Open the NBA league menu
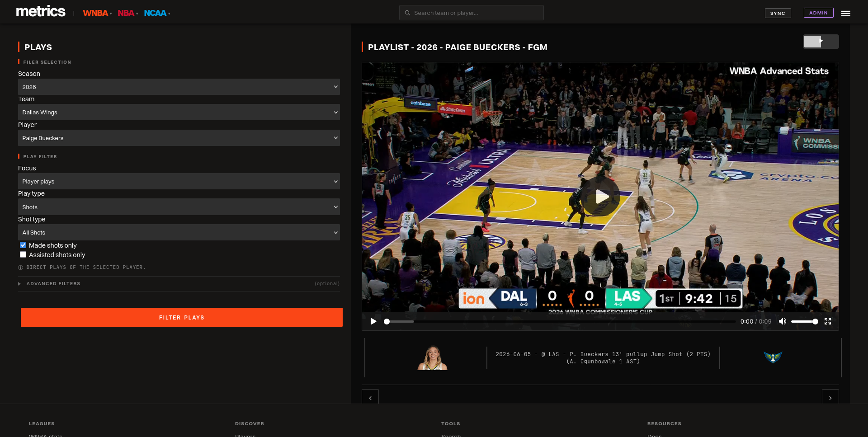Viewport: 868px width, 437px height. [x=127, y=13]
